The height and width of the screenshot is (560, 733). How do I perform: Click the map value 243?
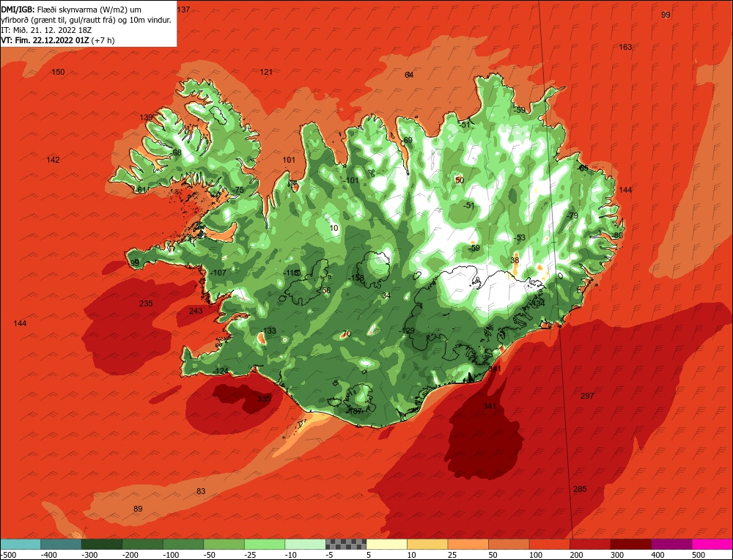click(196, 311)
